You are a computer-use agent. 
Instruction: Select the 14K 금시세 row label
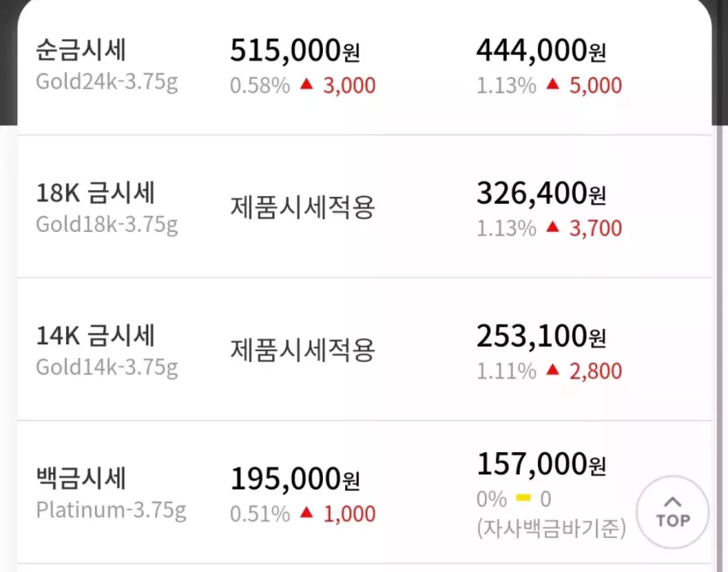(x=95, y=335)
